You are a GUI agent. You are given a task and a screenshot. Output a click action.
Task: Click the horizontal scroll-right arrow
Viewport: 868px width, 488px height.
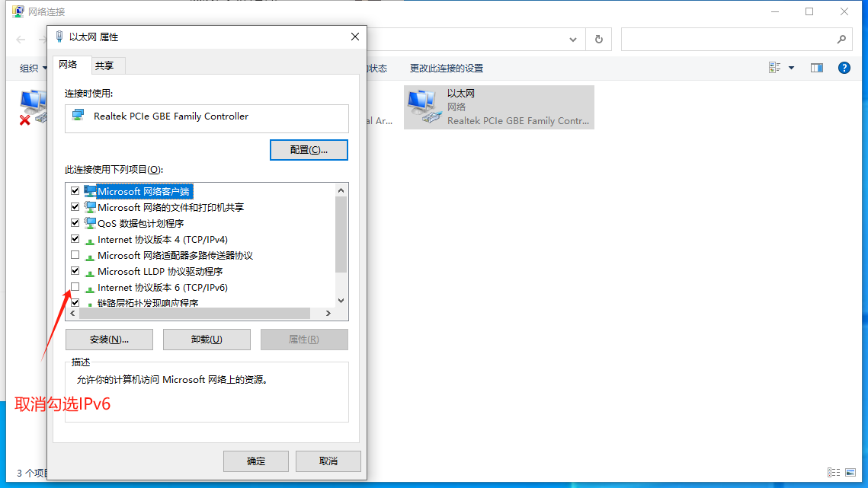coord(328,313)
